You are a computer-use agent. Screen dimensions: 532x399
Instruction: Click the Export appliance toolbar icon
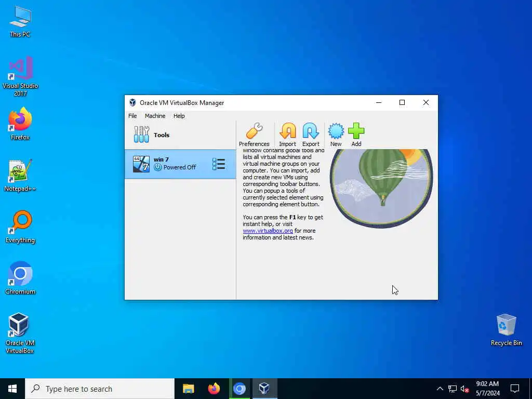(311, 135)
